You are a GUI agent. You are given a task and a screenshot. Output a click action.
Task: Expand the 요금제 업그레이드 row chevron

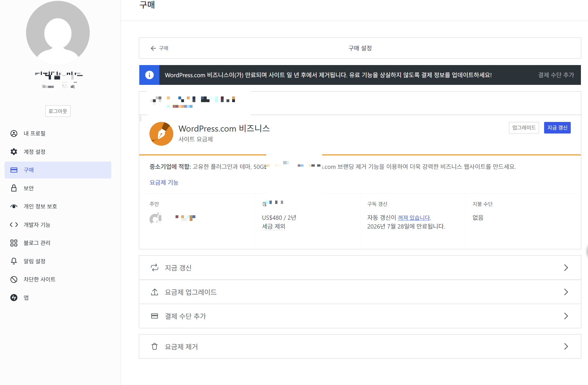566,292
